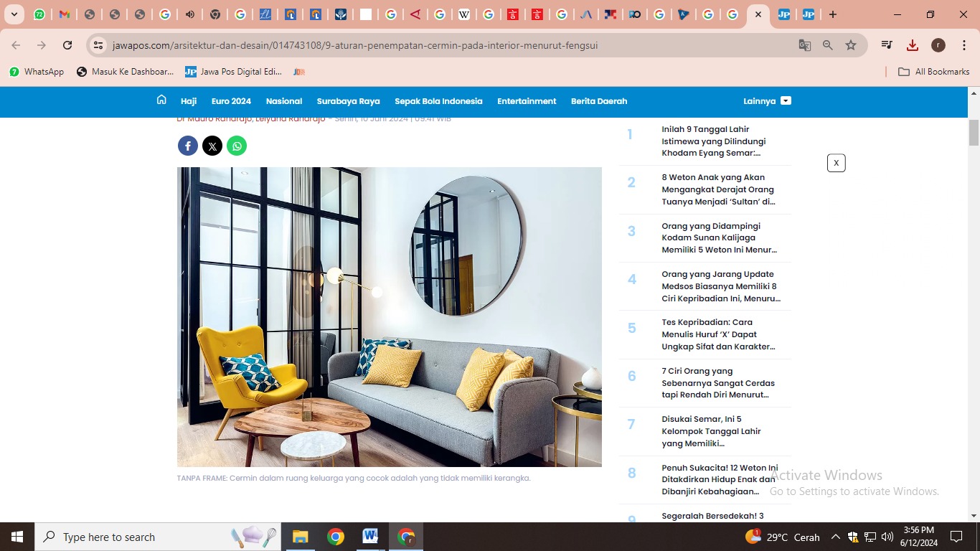This screenshot has height=551, width=980.
Task: Click the living room mirror article image
Action: tap(389, 316)
